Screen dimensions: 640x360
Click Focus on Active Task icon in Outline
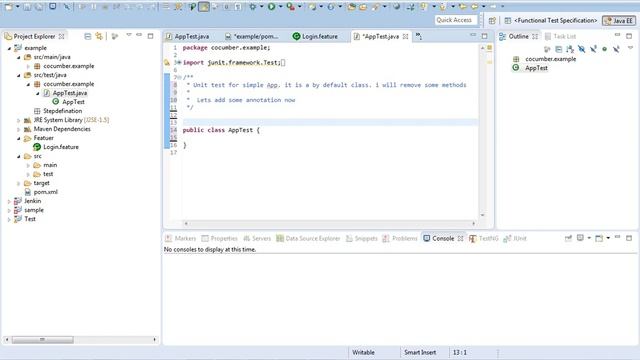point(547,49)
